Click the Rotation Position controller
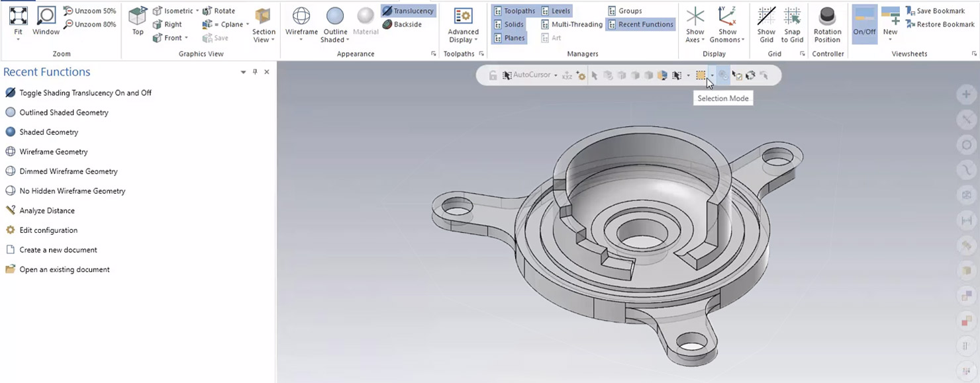The width and height of the screenshot is (980, 383). (827, 17)
